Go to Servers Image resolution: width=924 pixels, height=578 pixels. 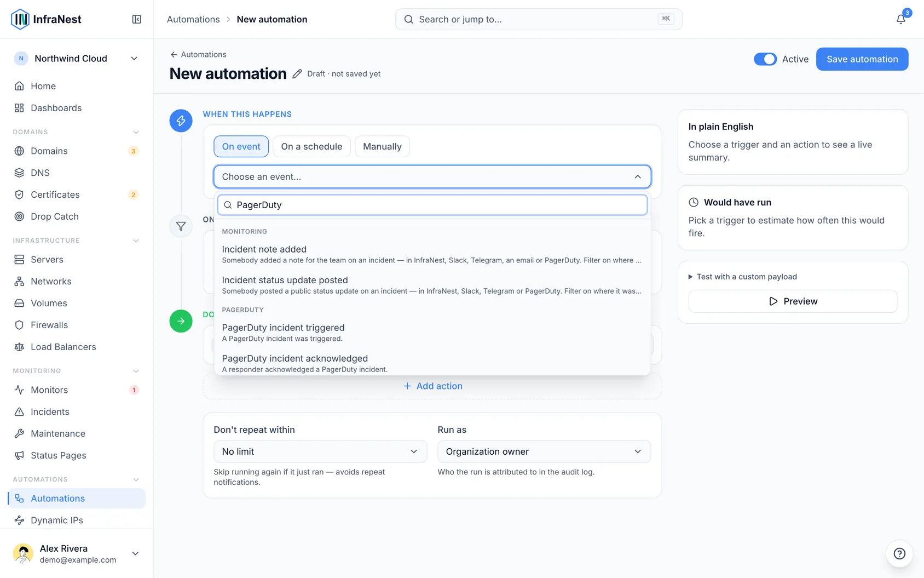point(77,259)
